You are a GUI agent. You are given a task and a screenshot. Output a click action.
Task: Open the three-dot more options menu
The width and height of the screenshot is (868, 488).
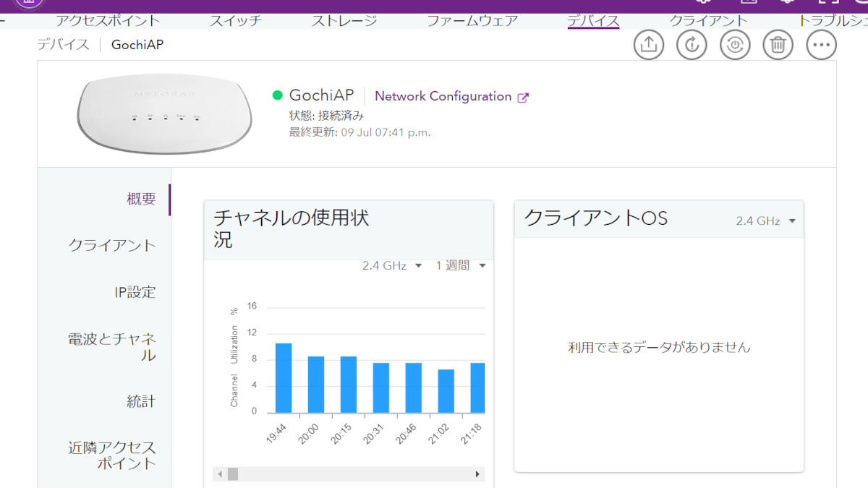coord(821,45)
